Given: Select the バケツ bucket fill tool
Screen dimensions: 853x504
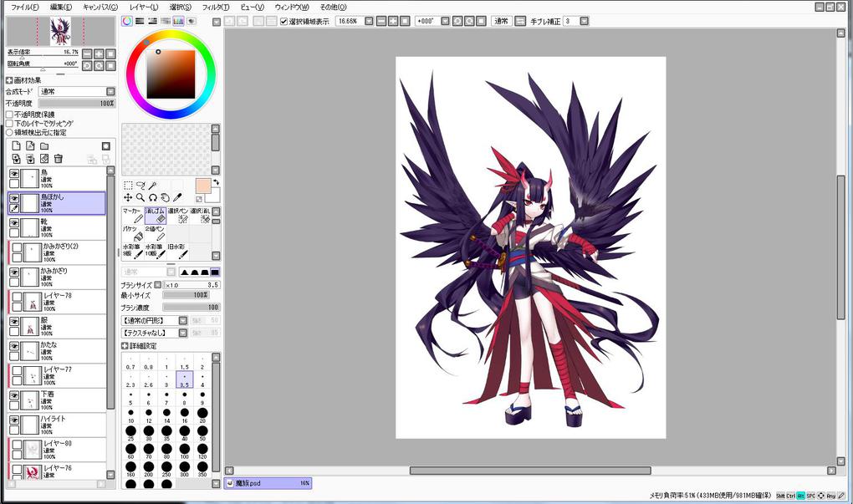Looking at the screenshot, I should [133, 233].
